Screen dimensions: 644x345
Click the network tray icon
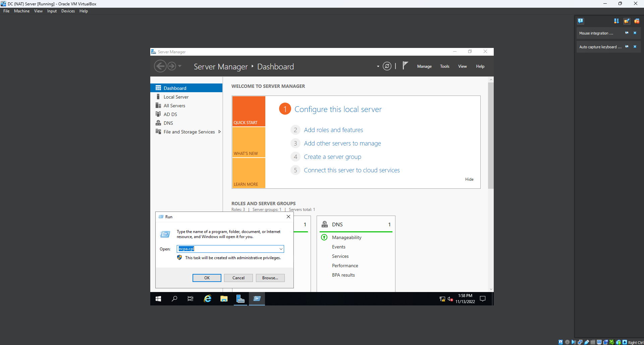tap(442, 299)
